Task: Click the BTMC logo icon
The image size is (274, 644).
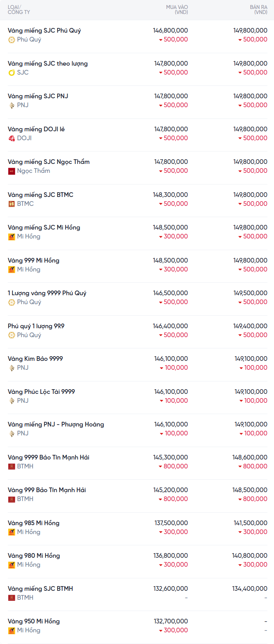Action: pos(12,204)
